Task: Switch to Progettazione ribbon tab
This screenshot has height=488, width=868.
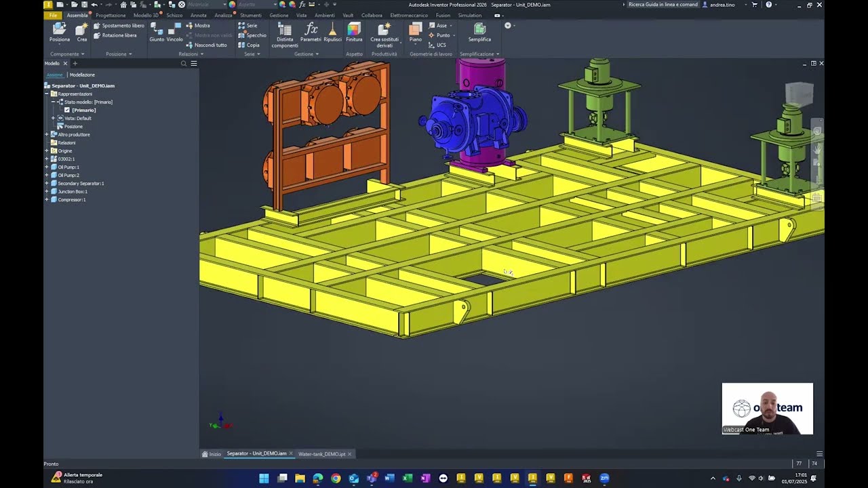Action: tap(111, 15)
